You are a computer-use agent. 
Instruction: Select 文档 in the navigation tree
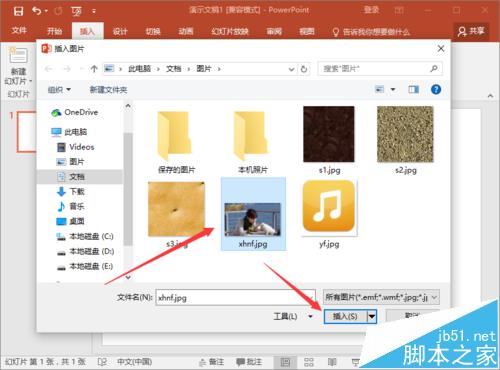(79, 177)
